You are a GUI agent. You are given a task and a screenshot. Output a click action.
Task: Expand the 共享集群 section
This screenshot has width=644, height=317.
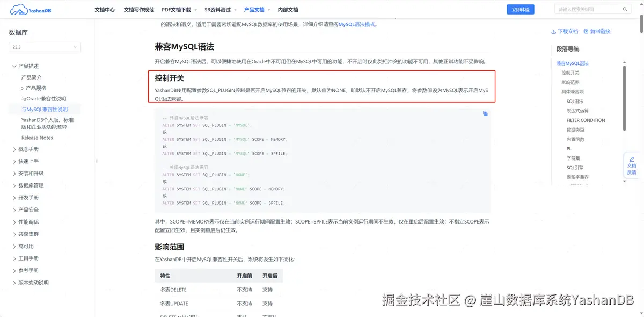click(14, 234)
